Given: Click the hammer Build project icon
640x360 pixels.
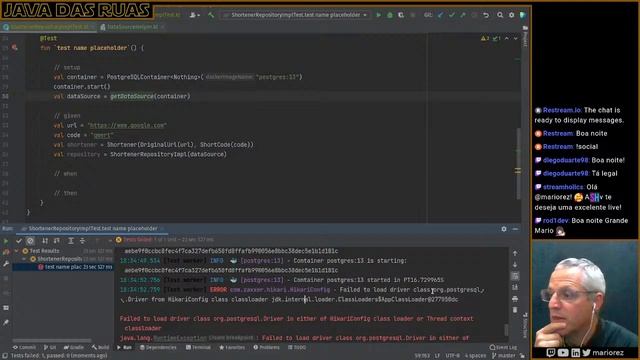Looking at the screenshot, I should (211, 15).
